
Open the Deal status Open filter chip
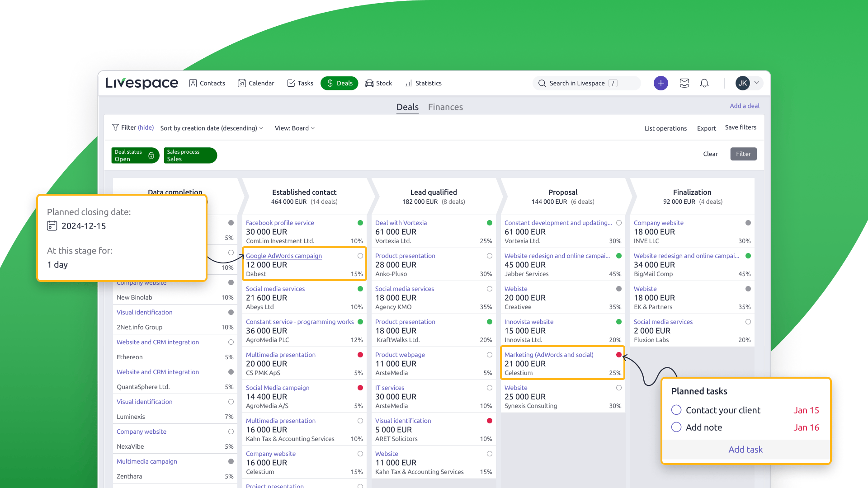[135, 155]
